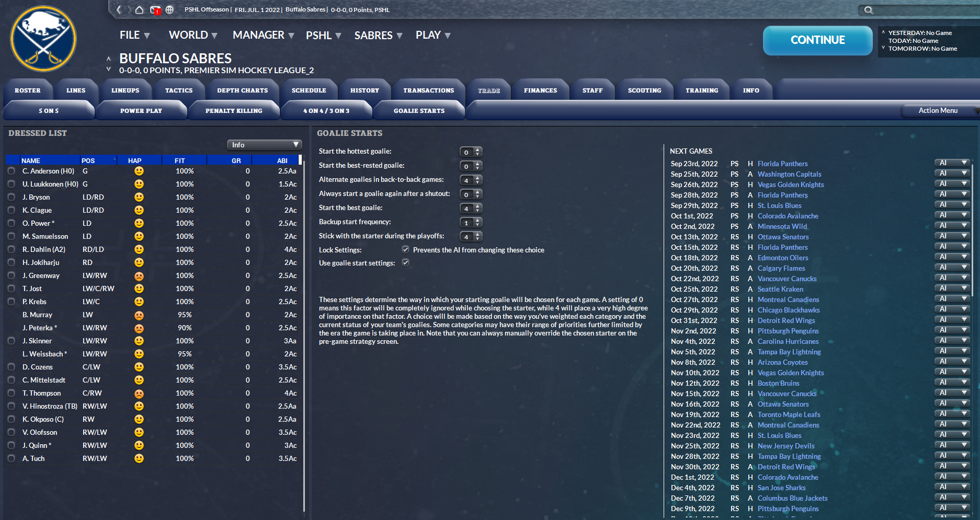This screenshot has height=520, width=980.
Task: Expand the FILE menu
Action: point(135,35)
